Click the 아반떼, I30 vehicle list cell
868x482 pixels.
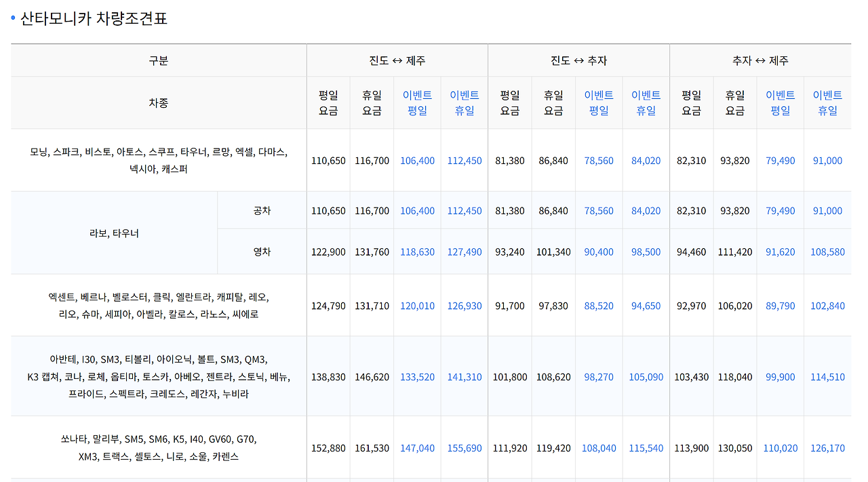[159, 377]
